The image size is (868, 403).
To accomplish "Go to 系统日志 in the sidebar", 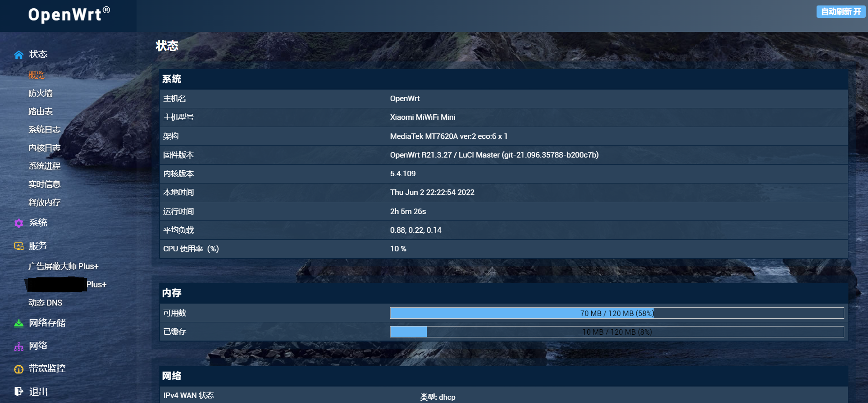I will (44, 130).
